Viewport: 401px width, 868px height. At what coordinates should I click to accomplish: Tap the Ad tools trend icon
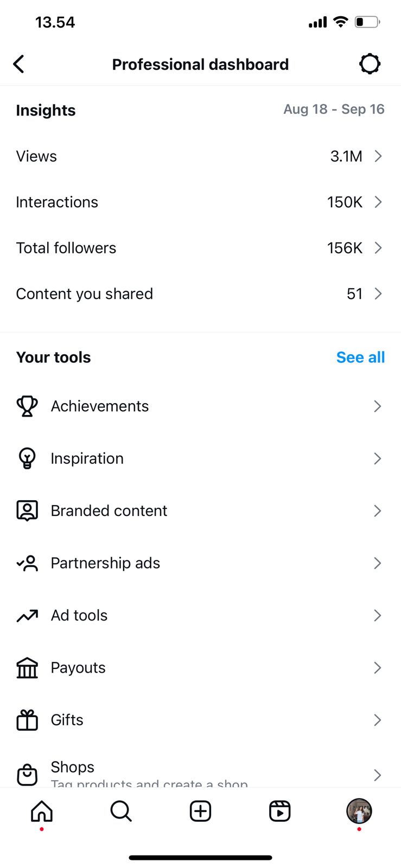[x=27, y=615]
